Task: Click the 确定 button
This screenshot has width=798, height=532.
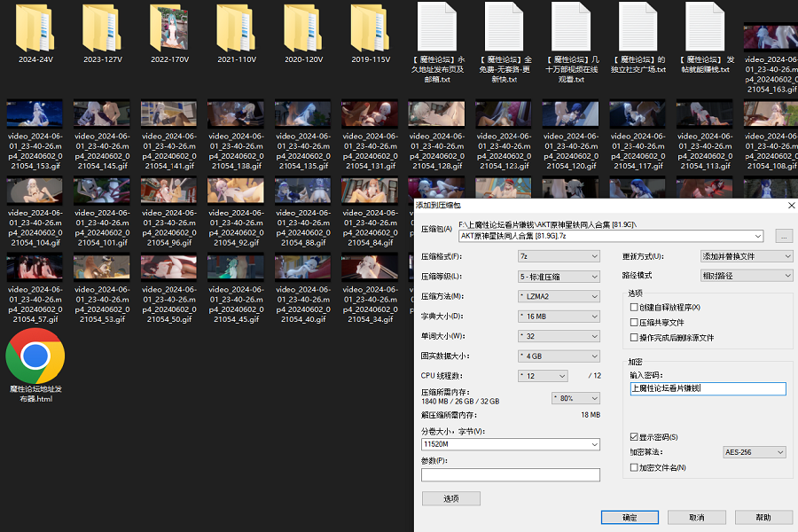Action: point(630,517)
